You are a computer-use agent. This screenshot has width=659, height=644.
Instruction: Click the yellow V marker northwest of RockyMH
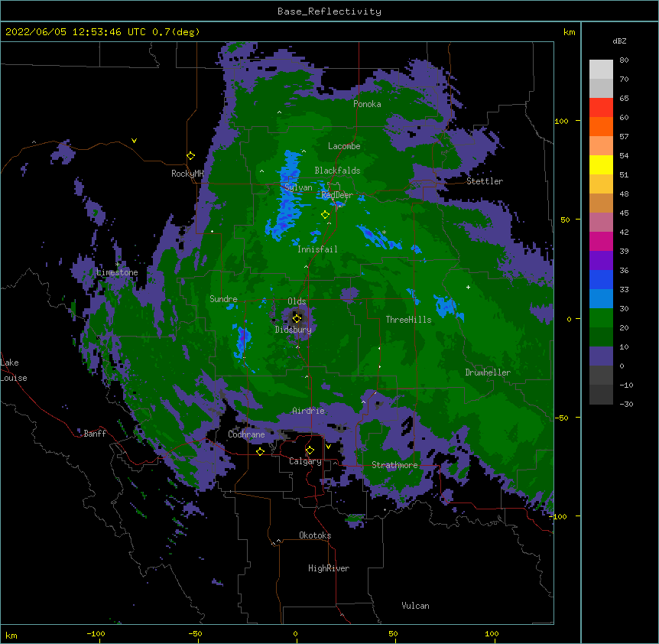(x=134, y=141)
